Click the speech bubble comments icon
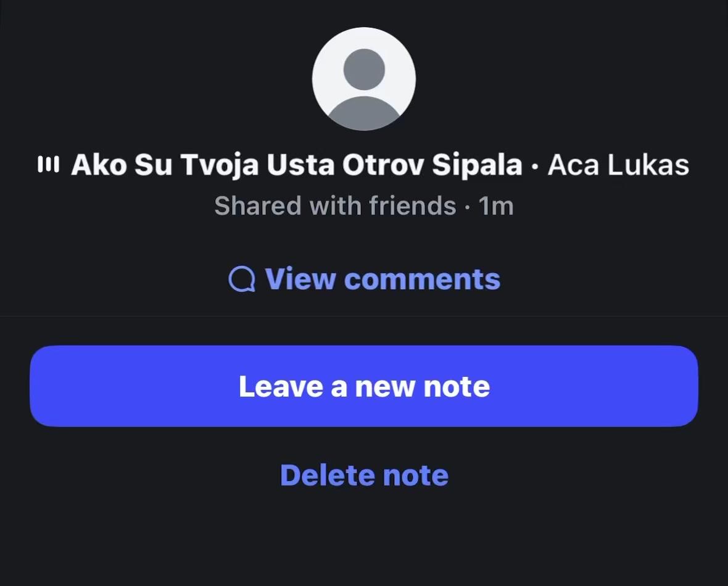The image size is (728, 586). pos(242,279)
